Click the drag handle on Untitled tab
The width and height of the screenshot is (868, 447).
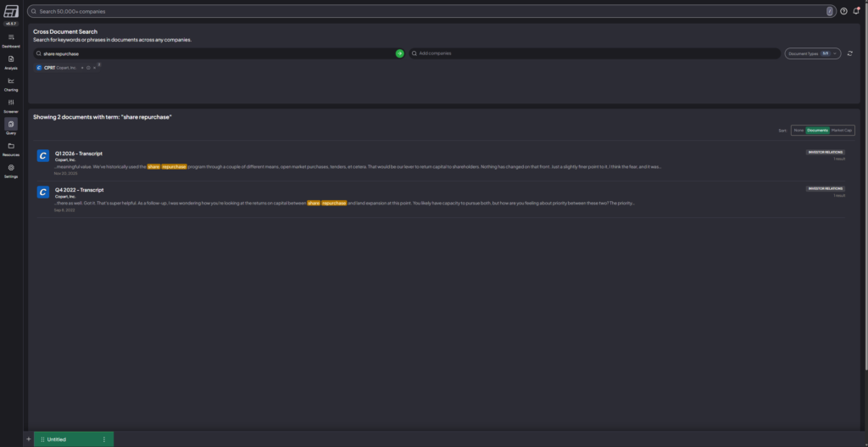click(x=42, y=439)
